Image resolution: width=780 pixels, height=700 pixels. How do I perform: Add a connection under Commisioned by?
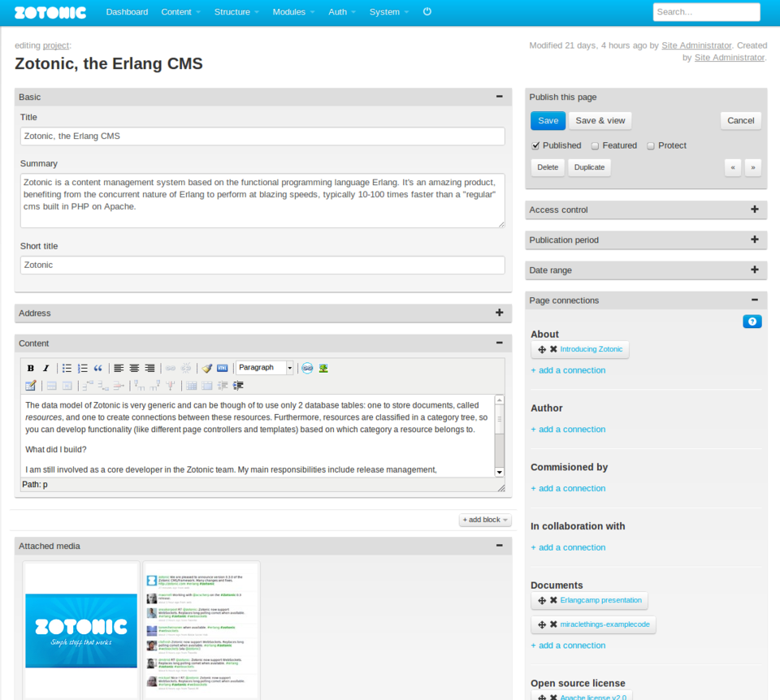pos(568,488)
